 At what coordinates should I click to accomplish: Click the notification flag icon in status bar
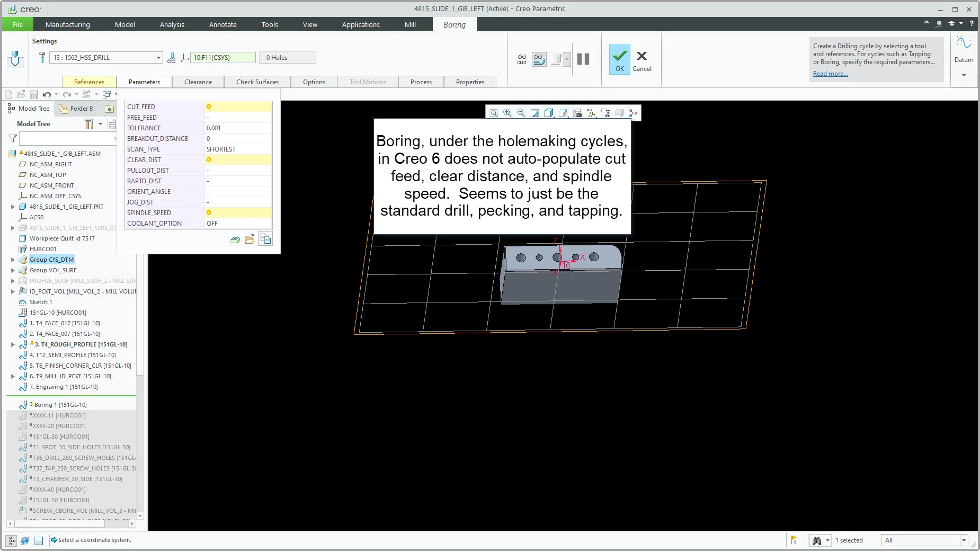[794, 540]
